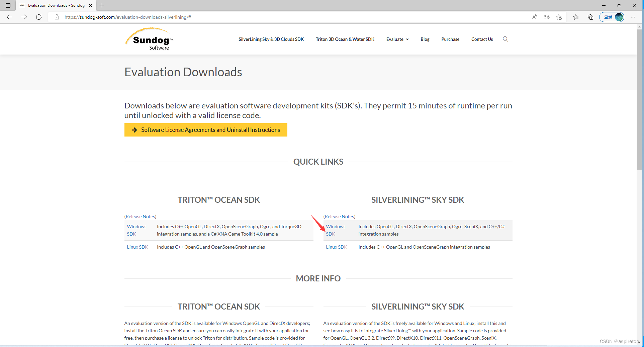Click the vertical page scrollbar
The width and height of the screenshot is (644, 347).
(x=639, y=100)
